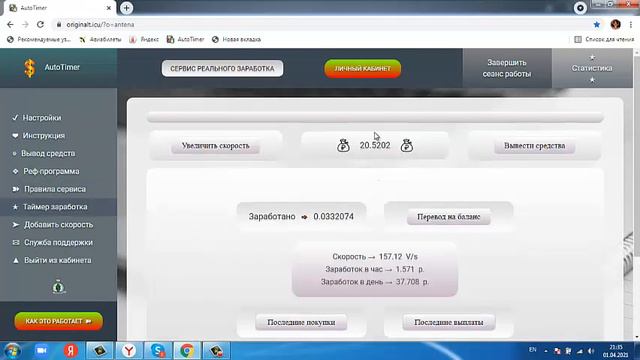The height and width of the screenshot is (360, 640).
Task: Open Skype from the taskbar
Action: pyautogui.click(x=158, y=351)
